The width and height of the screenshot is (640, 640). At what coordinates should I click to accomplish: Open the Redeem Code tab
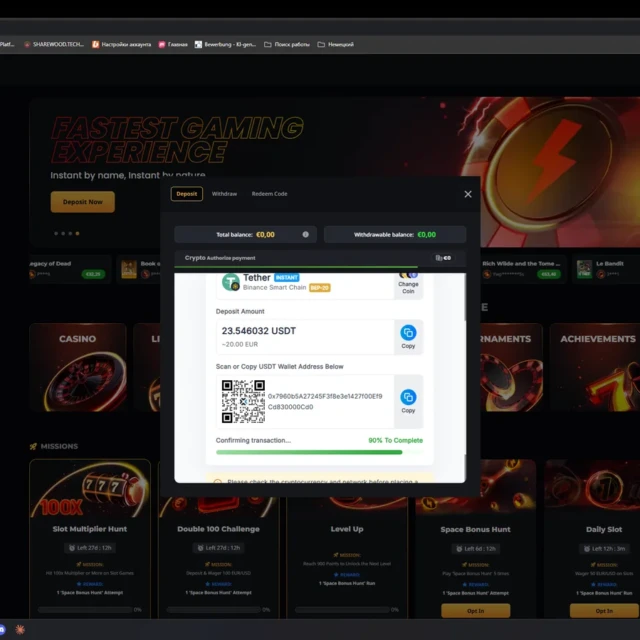pos(269,194)
